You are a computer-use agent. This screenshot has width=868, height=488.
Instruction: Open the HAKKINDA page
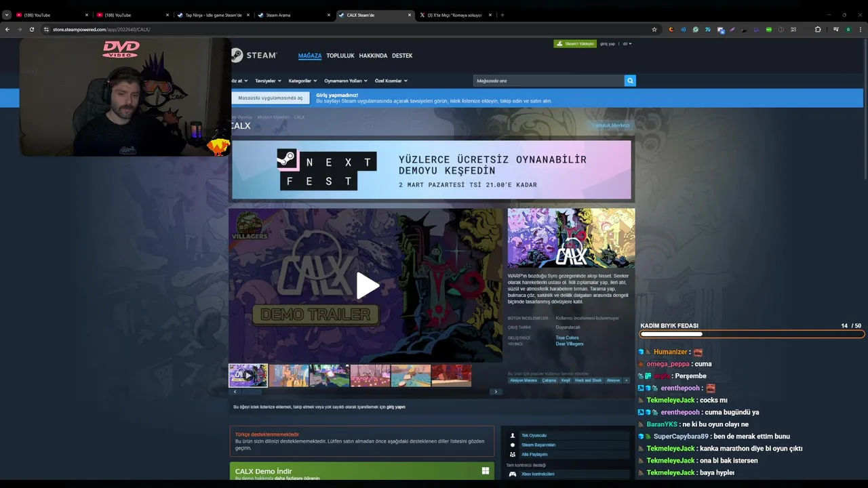tap(373, 56)
